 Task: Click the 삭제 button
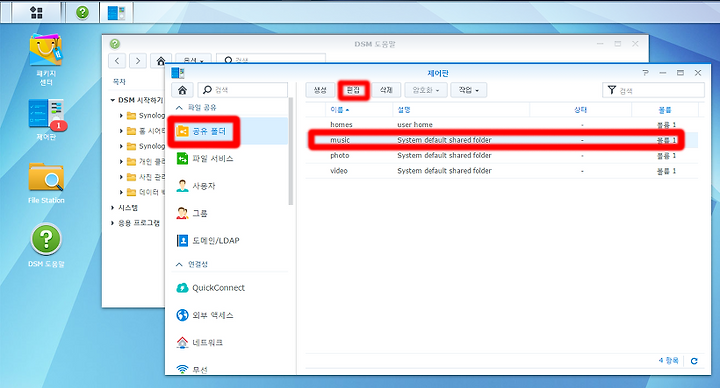[386, 90]
